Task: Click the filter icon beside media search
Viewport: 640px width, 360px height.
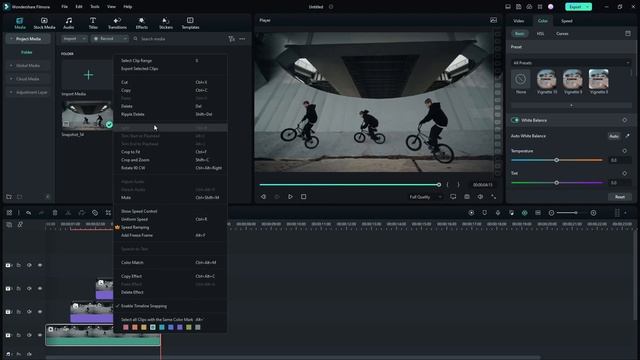Action: pyautogui.click(x=231, y=39)
